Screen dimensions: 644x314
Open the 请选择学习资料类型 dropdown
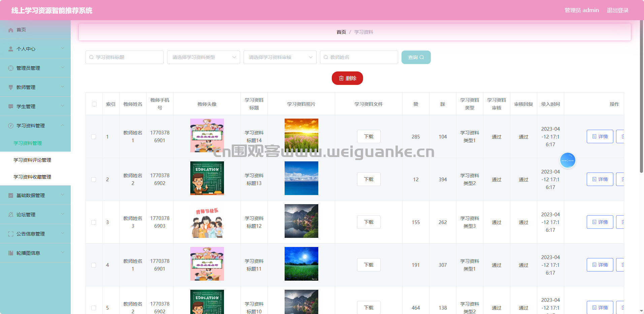(203, 57)
